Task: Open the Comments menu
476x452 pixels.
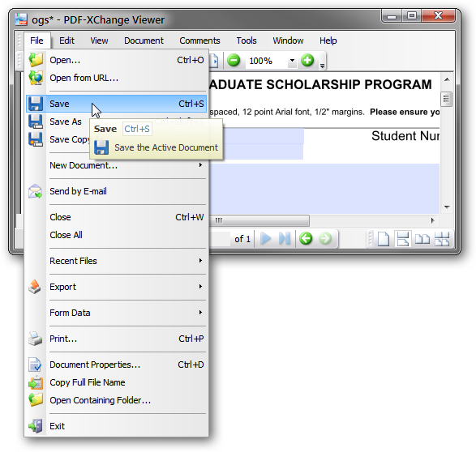Action: (199, 41)
